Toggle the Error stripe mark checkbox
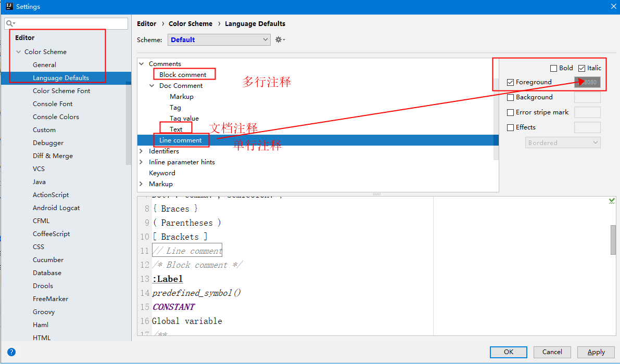620x364 pixels. click(x=511, y=112)
